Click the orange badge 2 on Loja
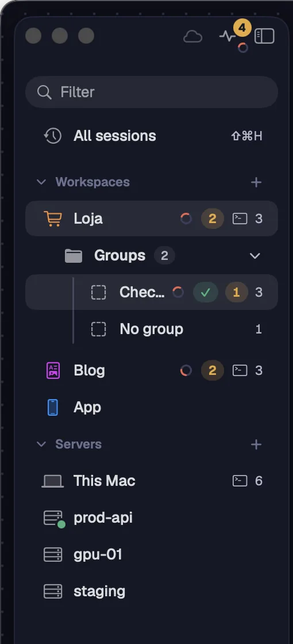 pos(212,218)
